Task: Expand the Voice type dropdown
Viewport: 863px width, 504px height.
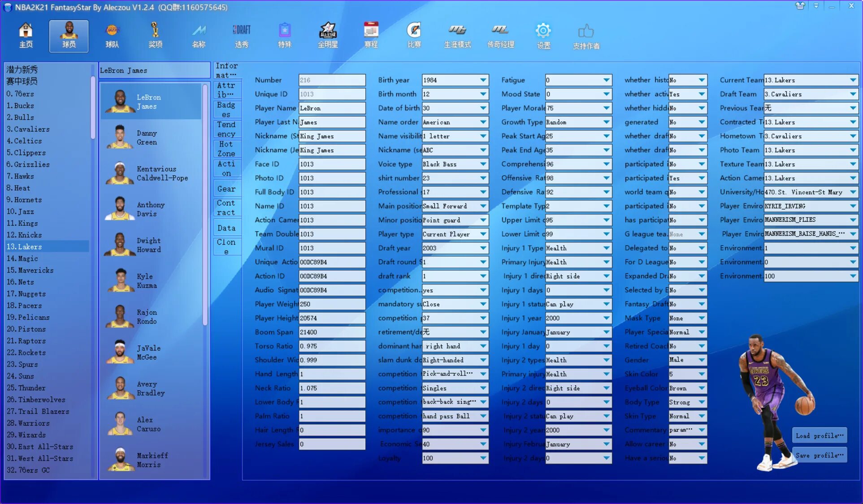Action: (483, 164)
